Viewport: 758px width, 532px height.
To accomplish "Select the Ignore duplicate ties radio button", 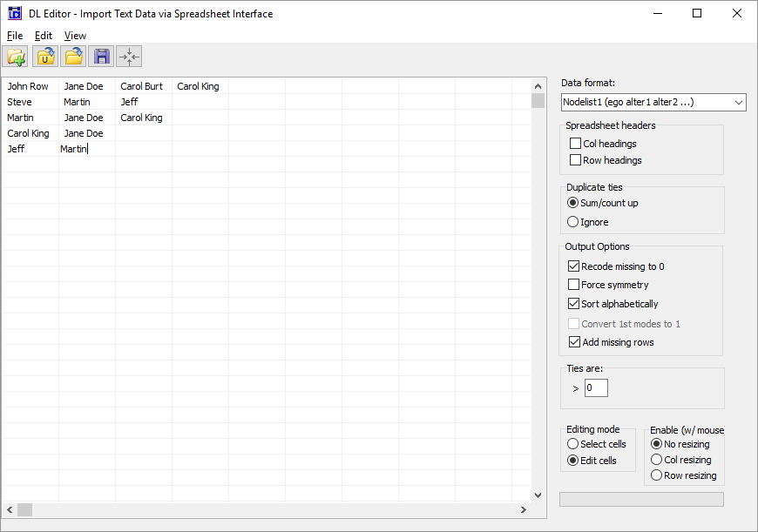I will click(573, 222).
